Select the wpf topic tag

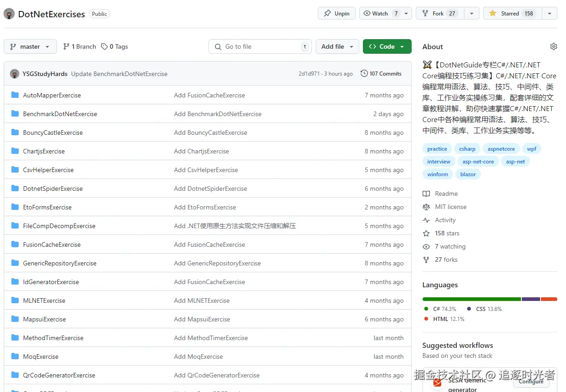(532, 149)
